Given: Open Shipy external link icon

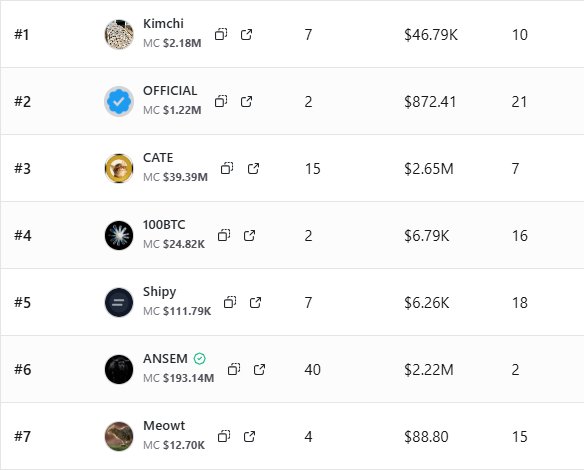Looking at the screenshot, I should click(x=255, y=302).
